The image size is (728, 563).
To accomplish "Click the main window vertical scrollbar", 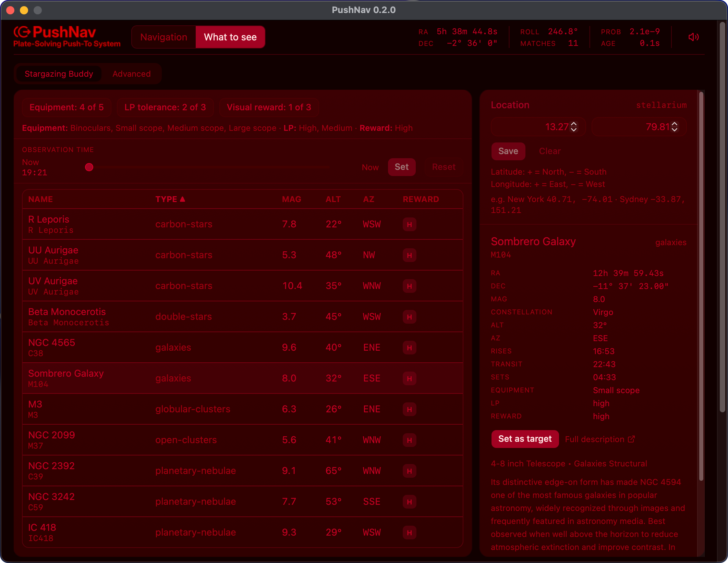I will click(x=723, y=217).
